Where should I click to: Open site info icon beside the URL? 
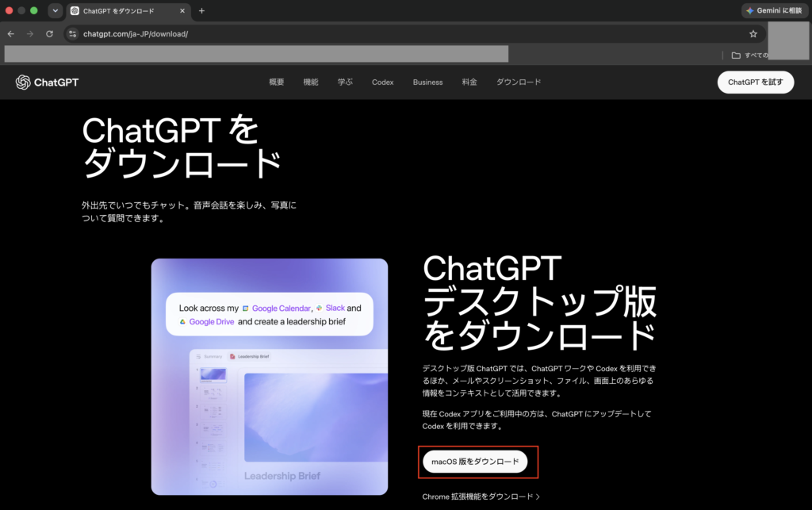[72, 33]
